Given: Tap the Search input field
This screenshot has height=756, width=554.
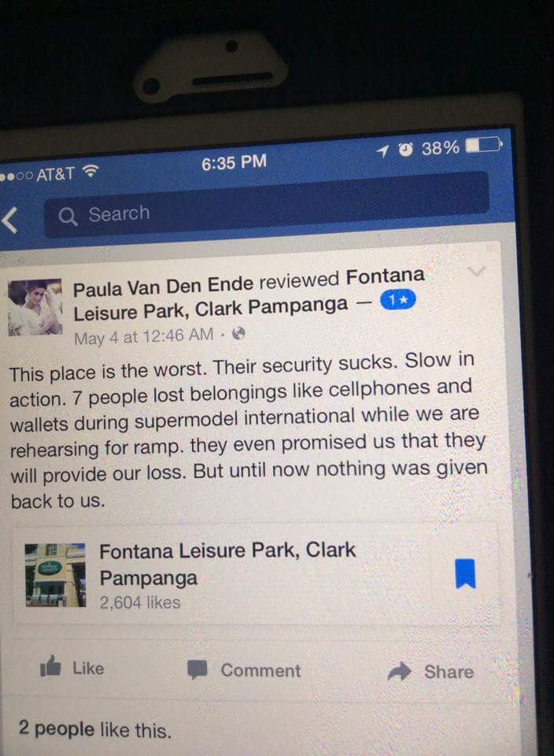Looking at the screenshot, I should [x=267, y=205].
